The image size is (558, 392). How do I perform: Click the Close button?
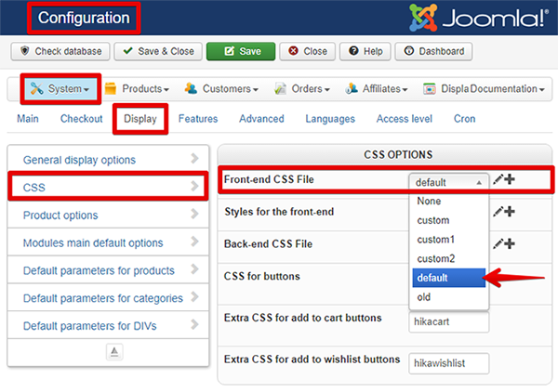coord(307,51)
